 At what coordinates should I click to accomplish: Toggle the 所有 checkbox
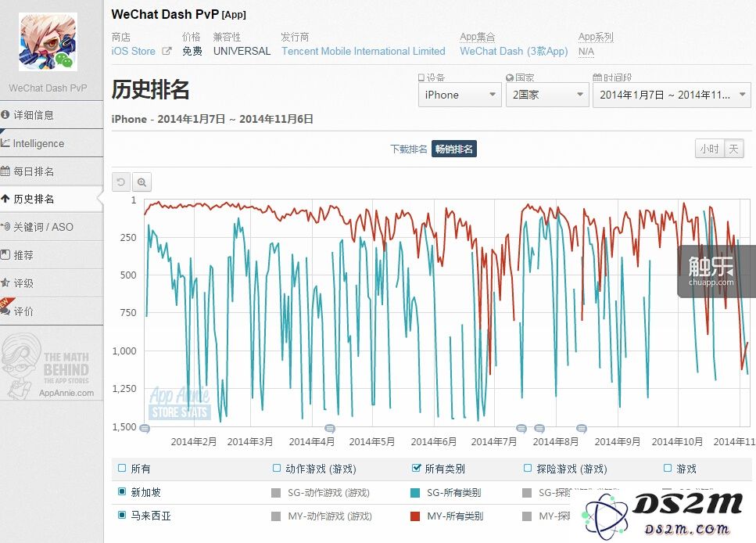click(x=122, y=468)
